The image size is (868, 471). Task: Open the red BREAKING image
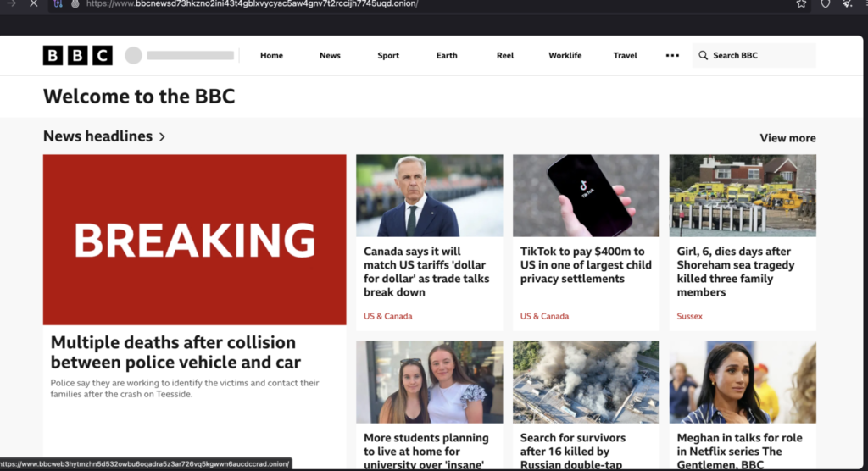point(195,240)
